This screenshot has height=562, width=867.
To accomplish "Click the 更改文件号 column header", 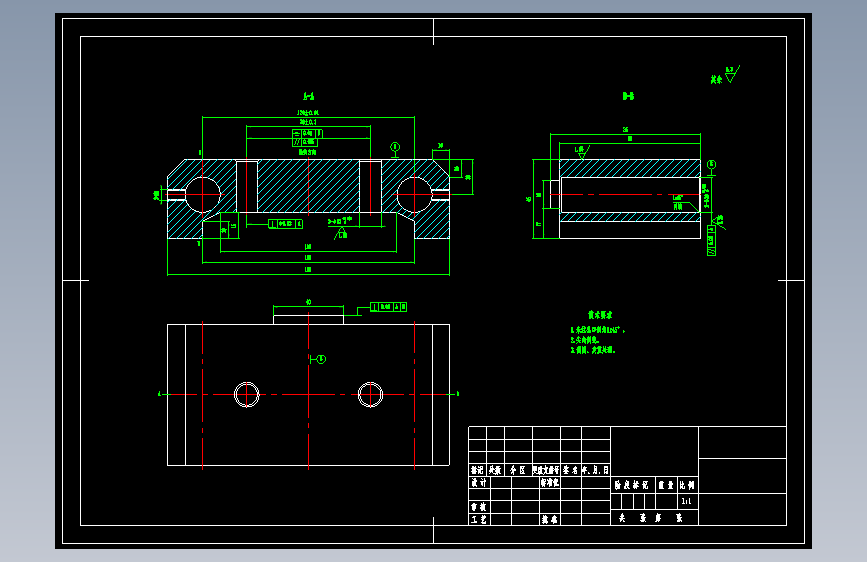I will (546, 470).
